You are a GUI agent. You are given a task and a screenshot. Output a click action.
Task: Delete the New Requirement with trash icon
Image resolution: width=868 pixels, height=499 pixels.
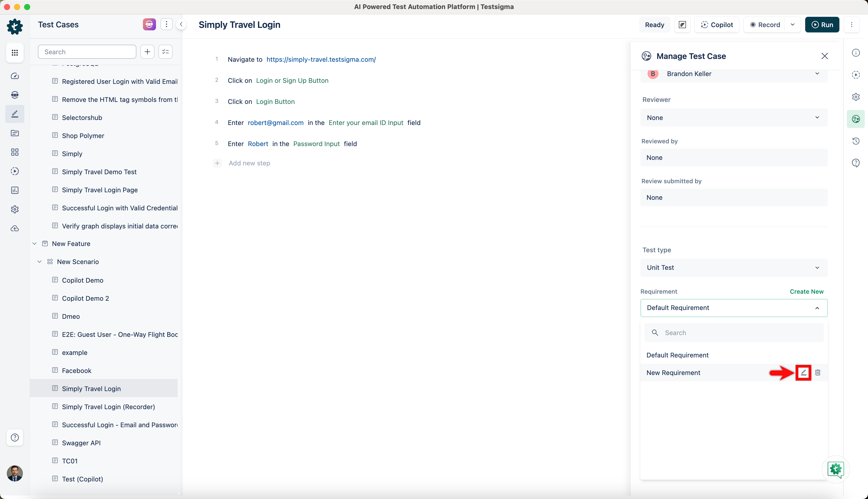818,372
